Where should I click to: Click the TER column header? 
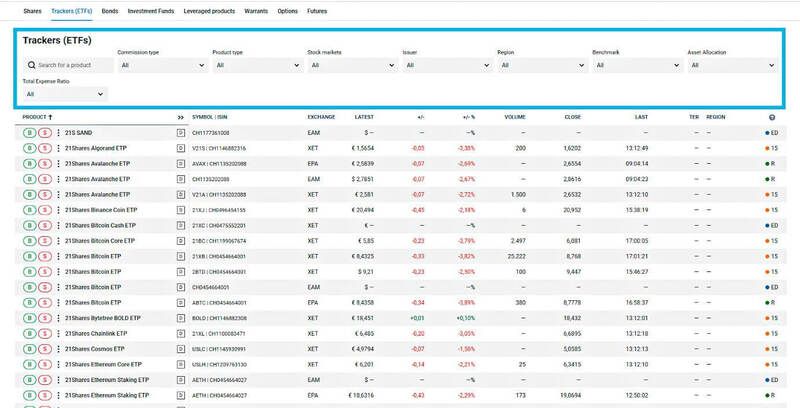pos(694,117)
